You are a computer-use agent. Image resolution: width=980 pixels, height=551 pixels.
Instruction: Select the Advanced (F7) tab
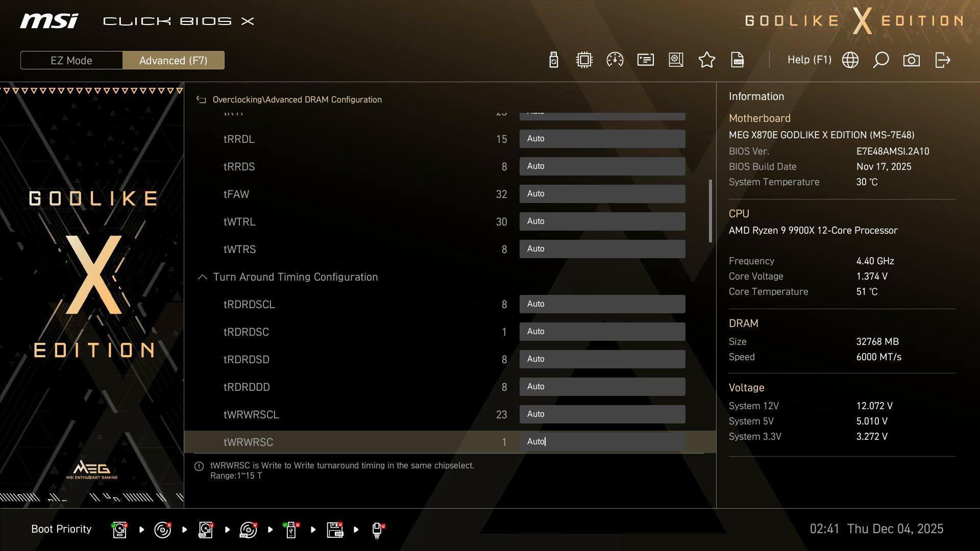point(174,60)
